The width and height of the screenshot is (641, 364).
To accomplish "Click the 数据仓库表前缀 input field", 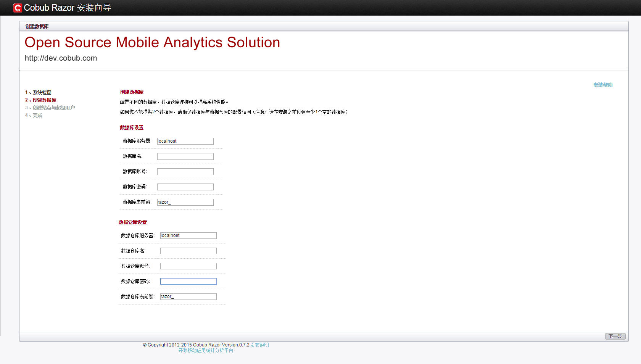I will pyautogui.click(x=188, y=296).
